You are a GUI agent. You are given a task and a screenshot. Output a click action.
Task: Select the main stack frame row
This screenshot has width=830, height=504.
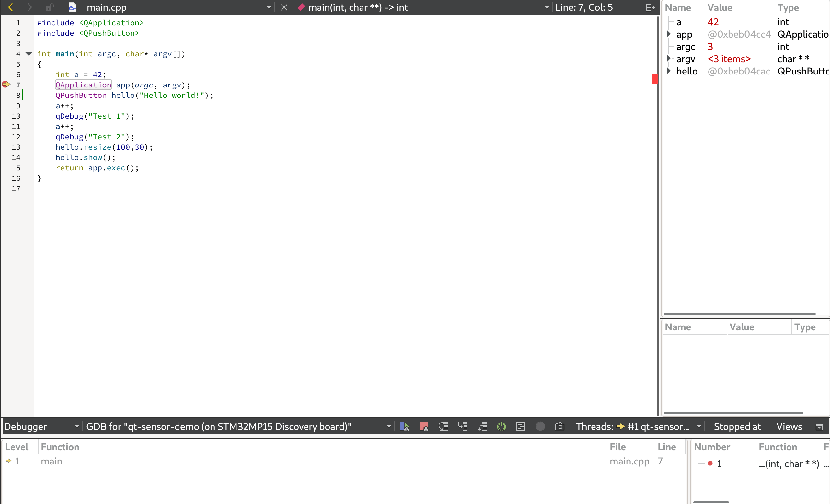tap(52, 461)
